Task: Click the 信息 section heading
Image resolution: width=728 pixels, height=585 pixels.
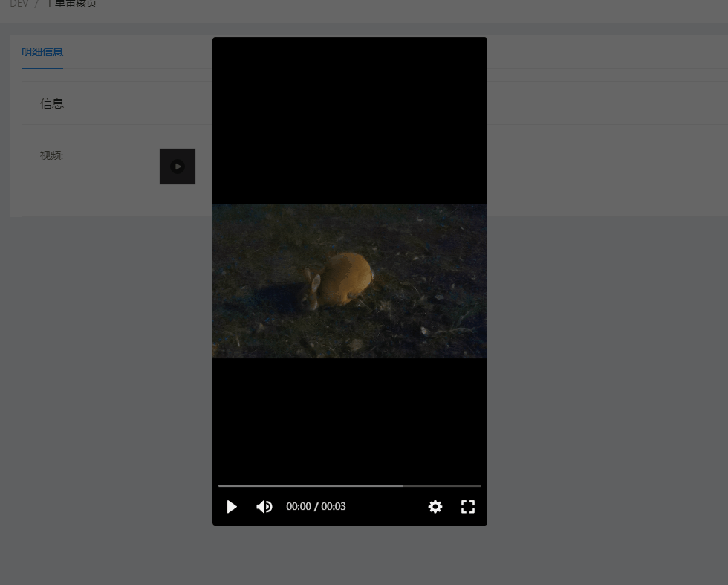Action: coord(52,103)
